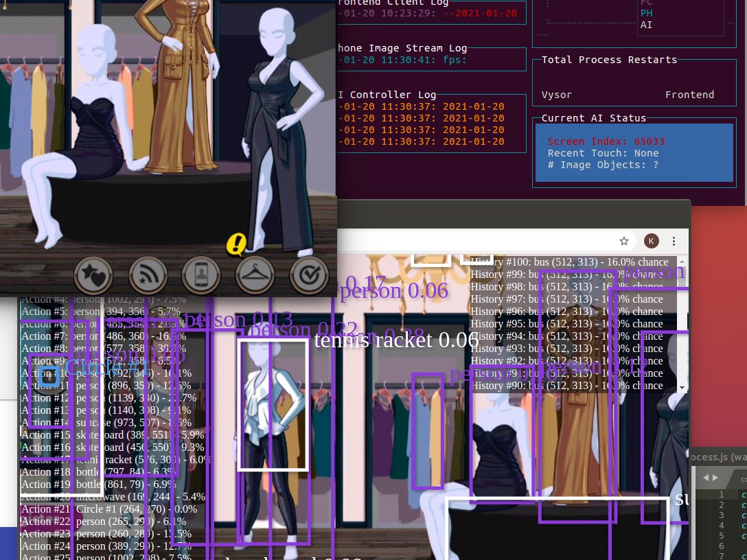Click the 'fps:' entry in stream log
Screen dimensions: 747x560
[x=455, y=60]
